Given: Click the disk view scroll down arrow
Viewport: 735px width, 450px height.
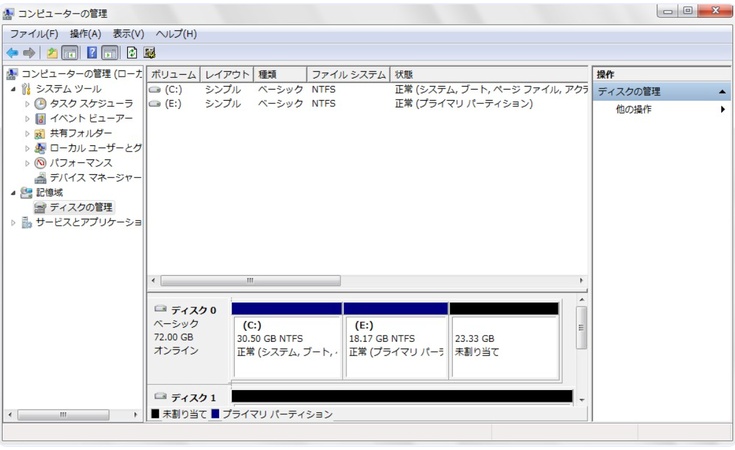Looking at the screenshot, I should coord(582,400).
